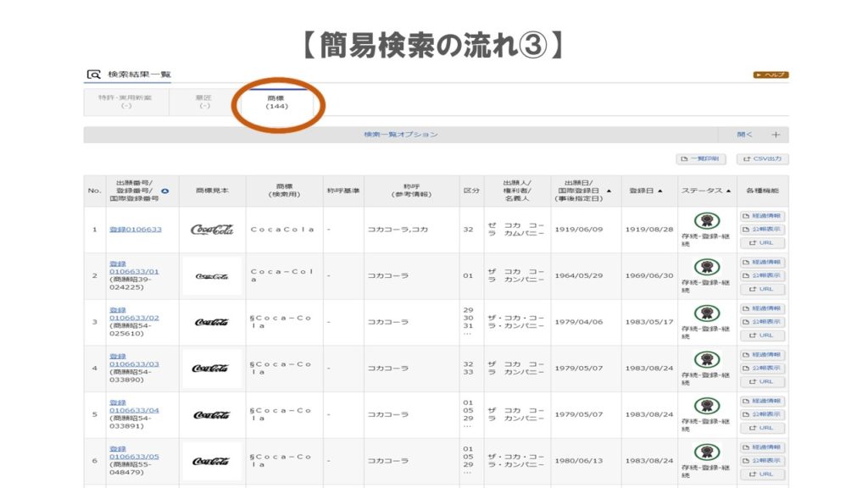Click the sort icon beside 出願番号 column header
The image size is (868, 488).
pos(164,191)
